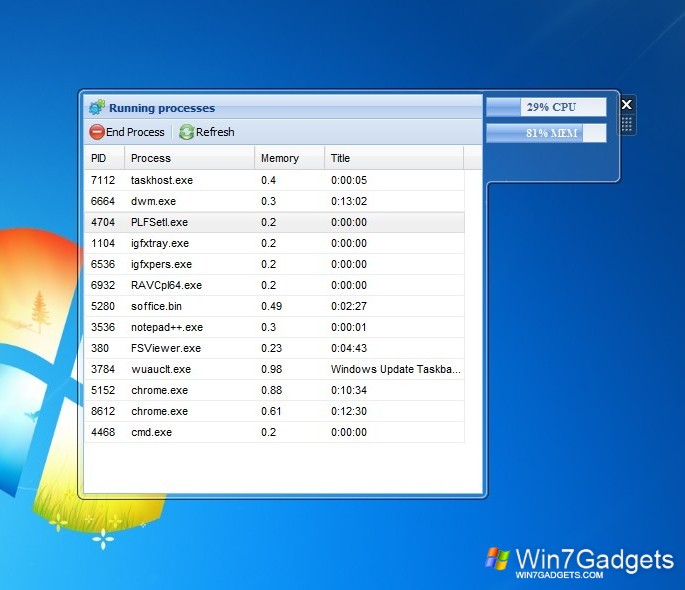Select the FSViewer.exe process row
Viewport: 685px width, 590px height.
click(274, 348)
